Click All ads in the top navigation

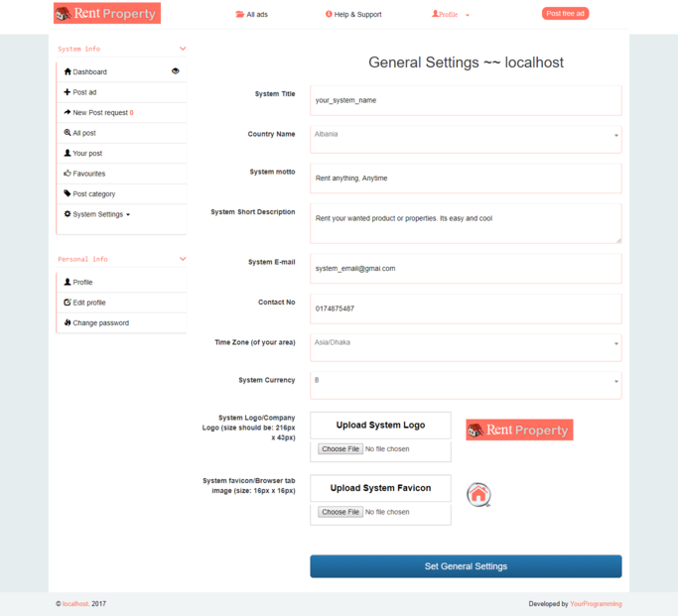pyautogui.click(x=252, y=15)
